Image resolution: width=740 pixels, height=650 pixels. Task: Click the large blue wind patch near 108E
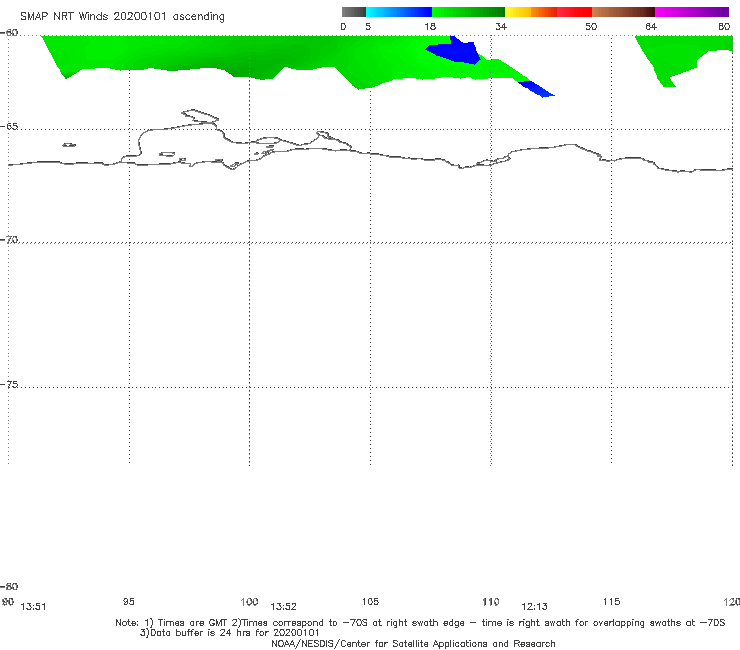pos(455,52)
